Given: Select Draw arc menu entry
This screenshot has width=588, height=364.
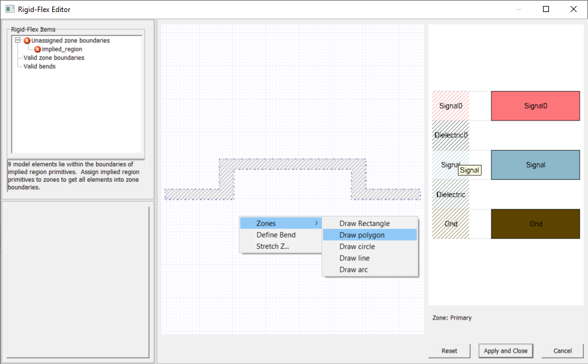Looking at the screenshot, I should coord(353,270).
